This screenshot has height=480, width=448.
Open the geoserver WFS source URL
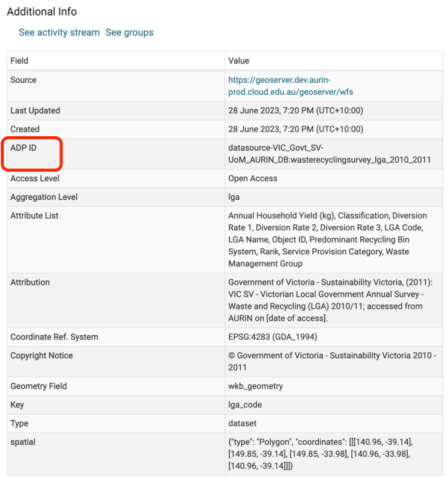(x=279, y=86)
